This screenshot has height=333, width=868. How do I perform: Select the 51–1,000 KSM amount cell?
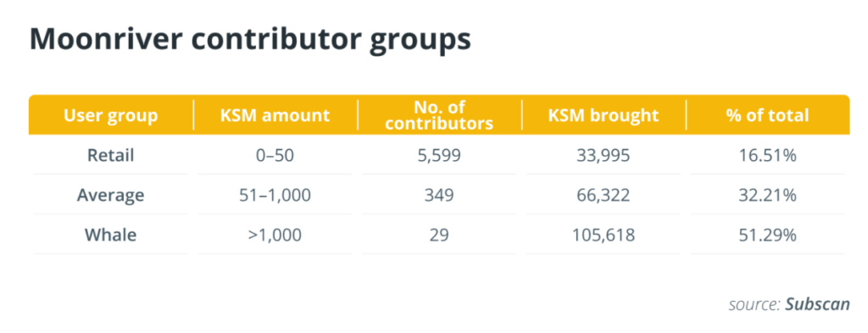[x=275, y=195]
